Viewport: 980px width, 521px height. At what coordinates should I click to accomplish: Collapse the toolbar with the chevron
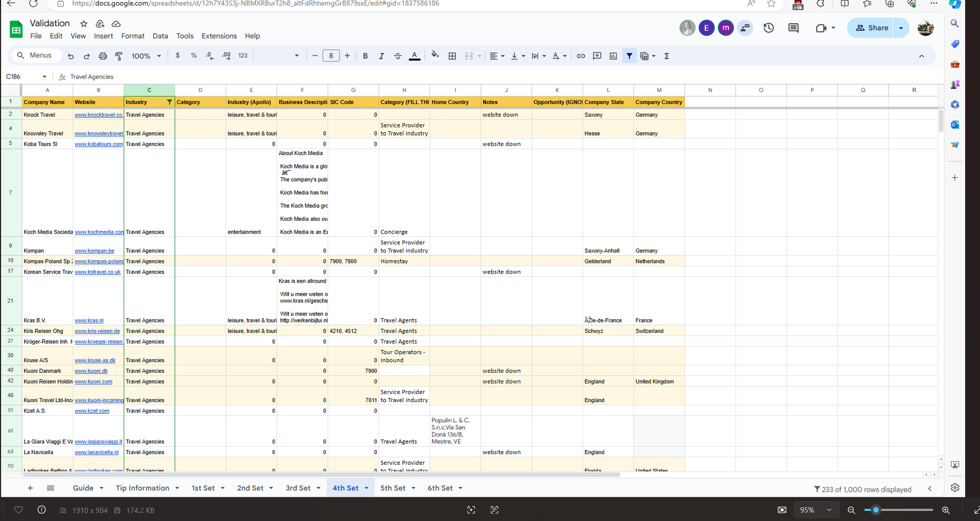pos(922,56)
